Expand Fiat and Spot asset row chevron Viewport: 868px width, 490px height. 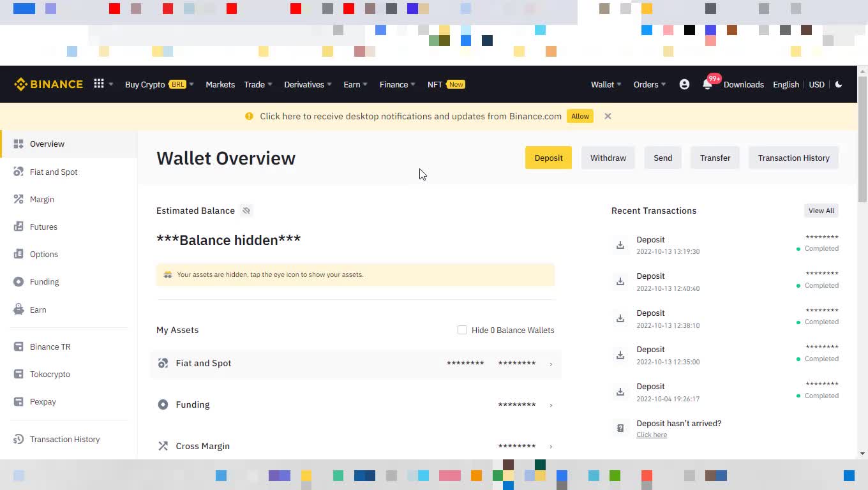coord(551,364)
